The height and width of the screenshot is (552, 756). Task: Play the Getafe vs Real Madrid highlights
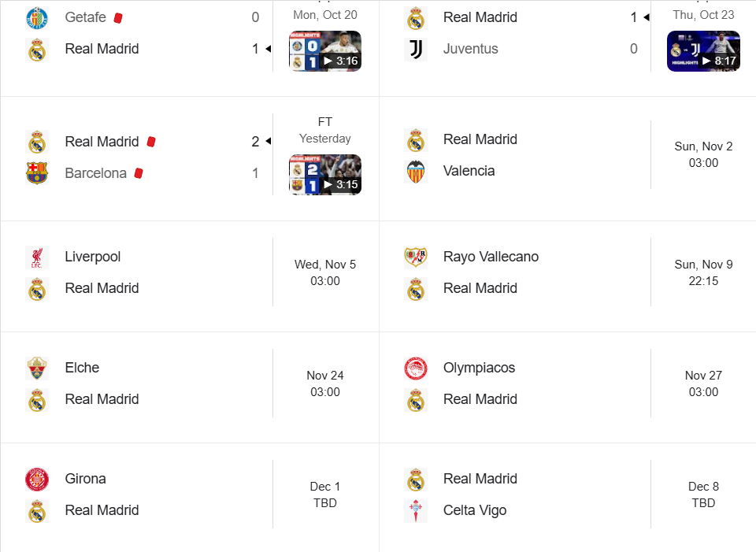coord(325,51)
